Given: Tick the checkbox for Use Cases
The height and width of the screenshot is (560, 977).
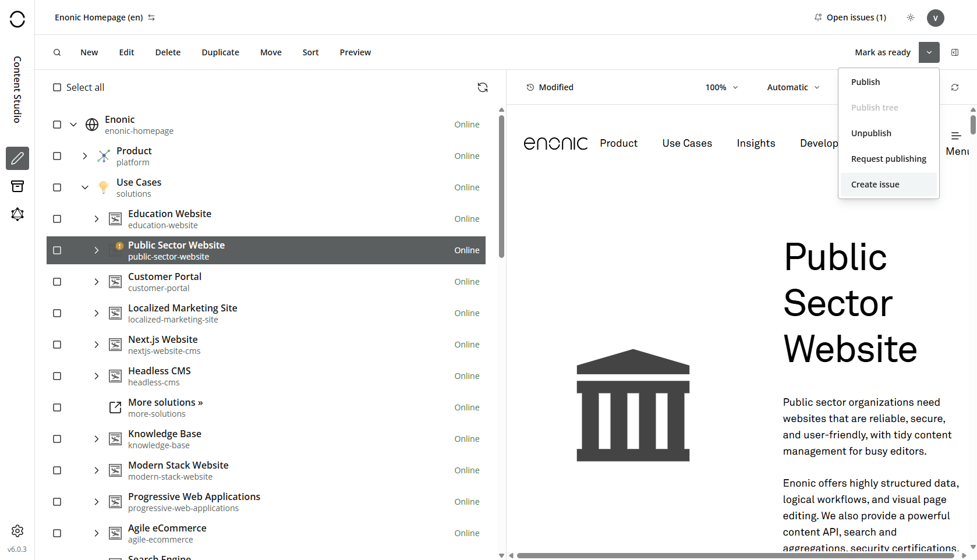Looking at the screenshot, I should point(57,187).
